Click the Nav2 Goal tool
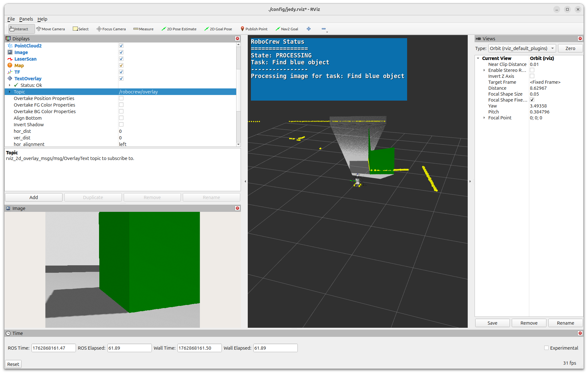The width and height of the screenshot is (588, 374). point(287,29)
